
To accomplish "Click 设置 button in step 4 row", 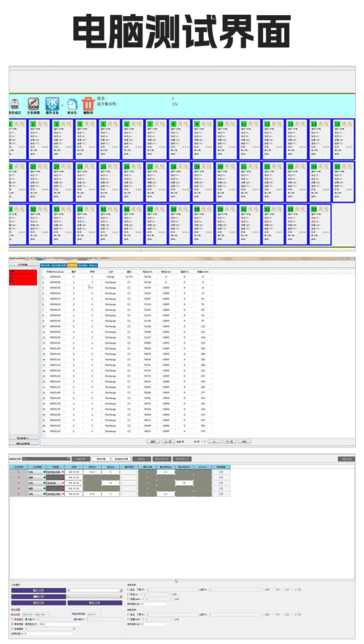I will 221,488.
